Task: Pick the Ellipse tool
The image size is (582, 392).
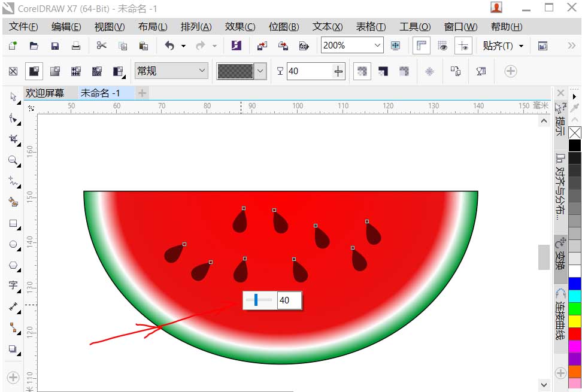Action: (13, 244)
